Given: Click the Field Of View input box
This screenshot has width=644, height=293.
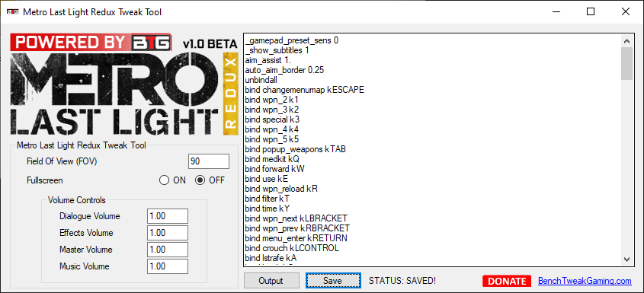Looking at the screenshot, I should tap(209, 161).
